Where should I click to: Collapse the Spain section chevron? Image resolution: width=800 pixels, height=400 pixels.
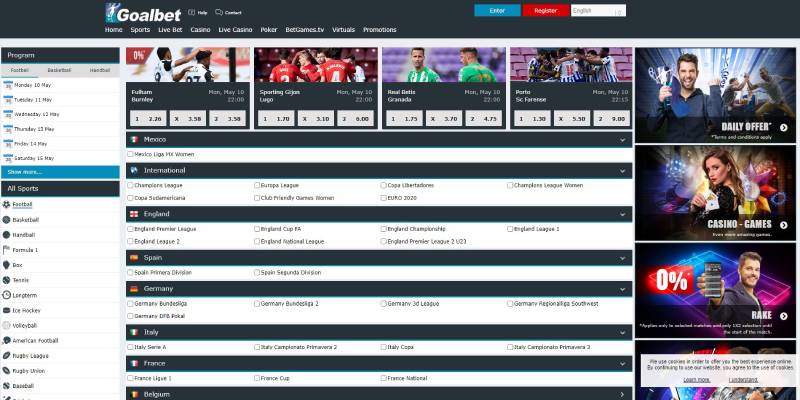[x=622, y=258]
